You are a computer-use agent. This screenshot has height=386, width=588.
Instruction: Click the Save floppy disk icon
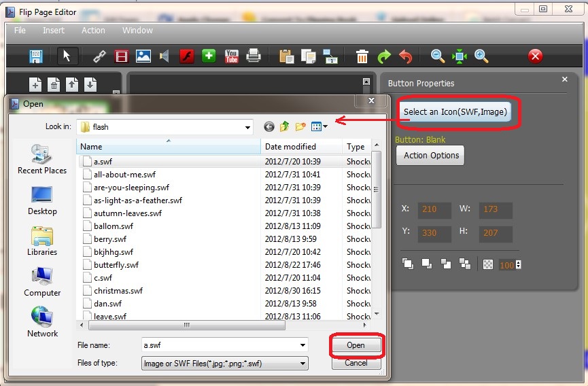coord(36,56)
